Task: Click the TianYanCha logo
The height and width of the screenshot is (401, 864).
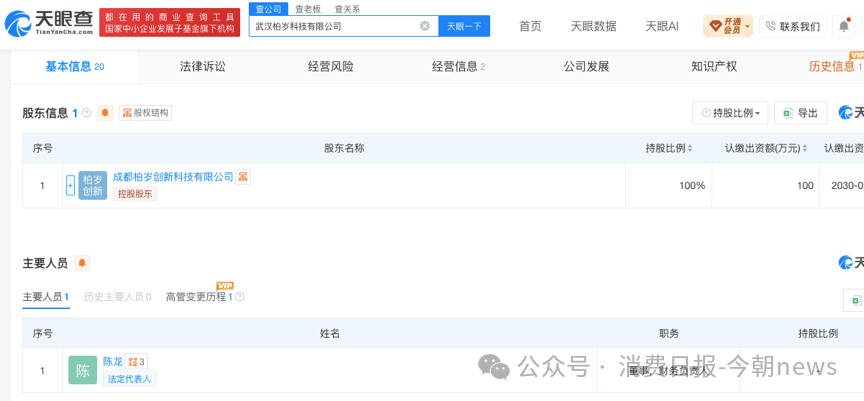Action: point(49,23)
